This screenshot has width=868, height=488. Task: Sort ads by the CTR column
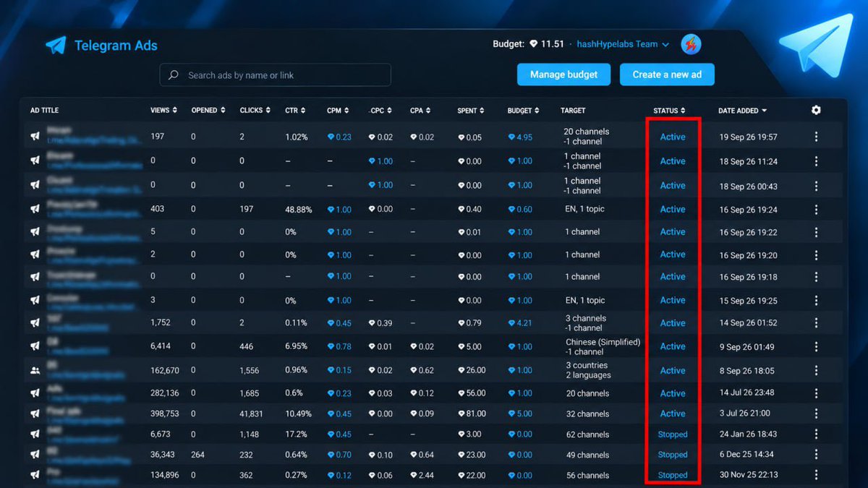click(295, 111)
